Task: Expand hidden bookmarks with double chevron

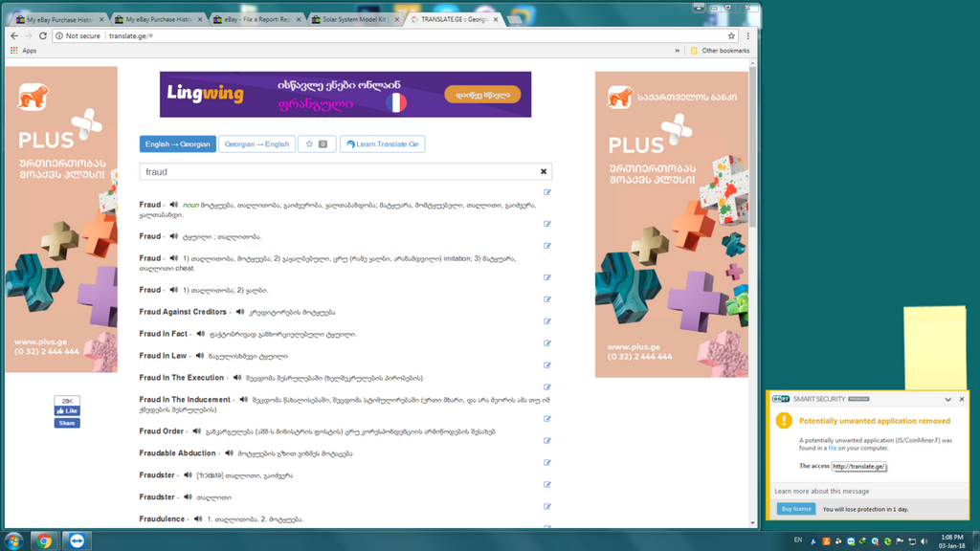Action: (x=677, y=51)
